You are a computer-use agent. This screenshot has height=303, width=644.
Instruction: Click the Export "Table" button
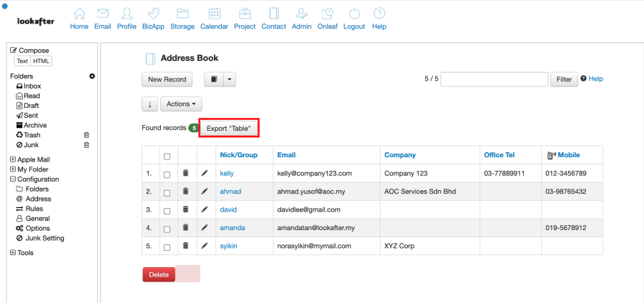click(228, 128)
